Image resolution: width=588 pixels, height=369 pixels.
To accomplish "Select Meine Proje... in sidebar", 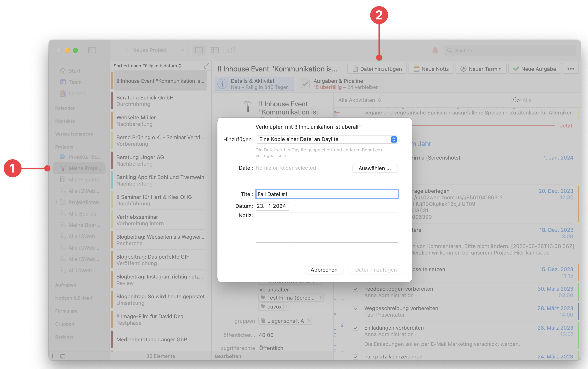I will coord(79,168).
